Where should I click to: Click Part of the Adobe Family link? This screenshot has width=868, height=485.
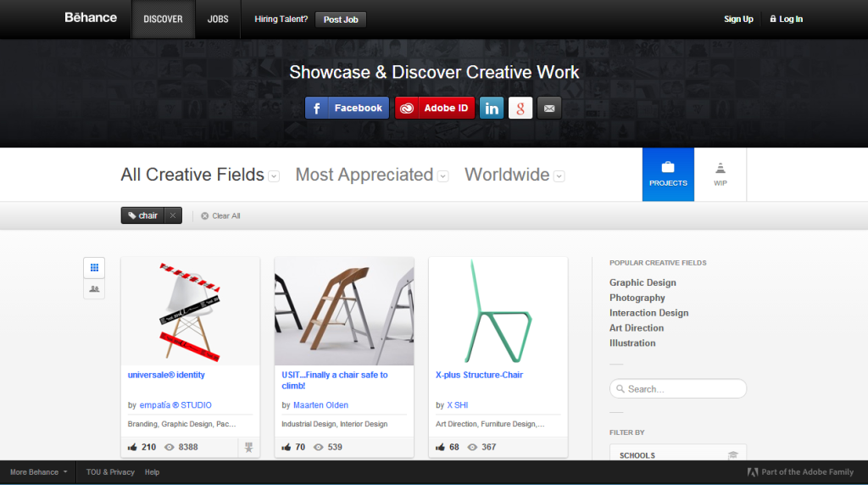(x=800, y=472)
